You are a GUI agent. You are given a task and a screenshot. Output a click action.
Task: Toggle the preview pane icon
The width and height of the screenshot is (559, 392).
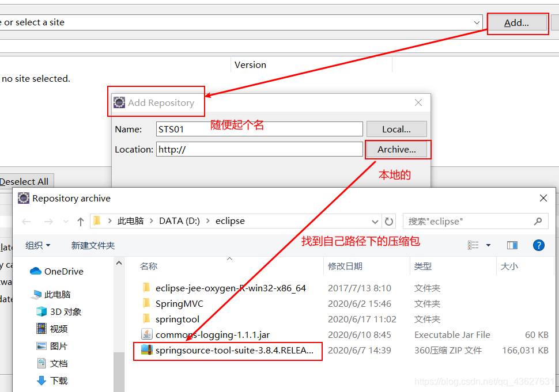click(x=512, y=245)
